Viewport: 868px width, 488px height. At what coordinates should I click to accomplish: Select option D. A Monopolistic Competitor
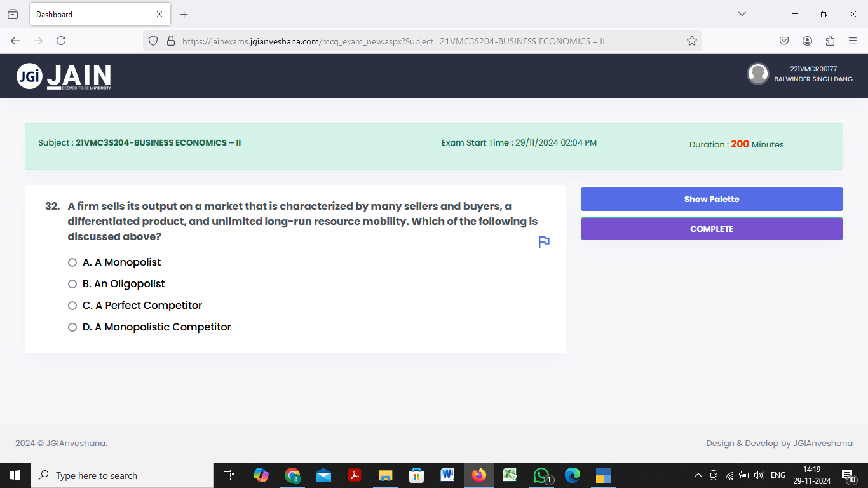pyautogui.click(x=72, y=327)
